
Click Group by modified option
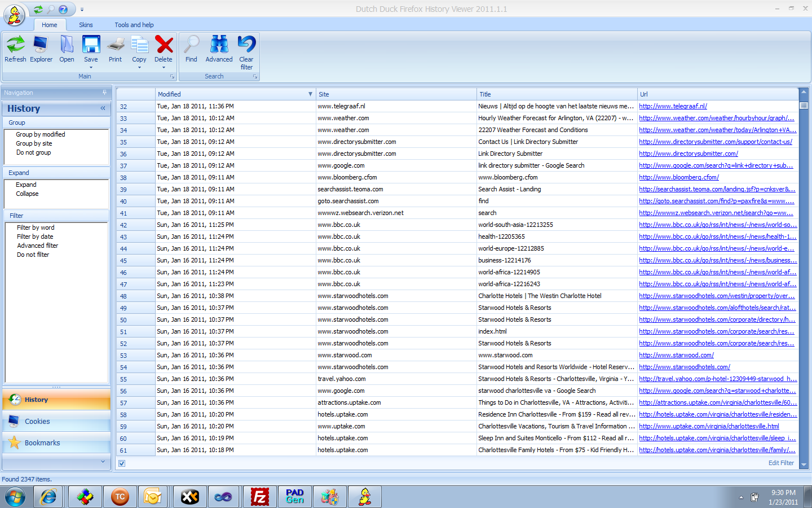point(41,134)
